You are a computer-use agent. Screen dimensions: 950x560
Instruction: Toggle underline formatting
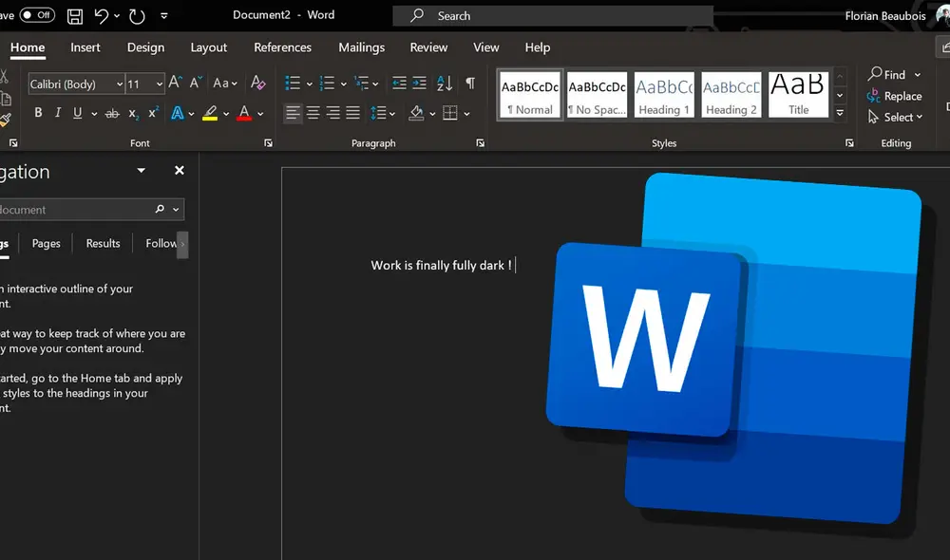click(76, 112)
